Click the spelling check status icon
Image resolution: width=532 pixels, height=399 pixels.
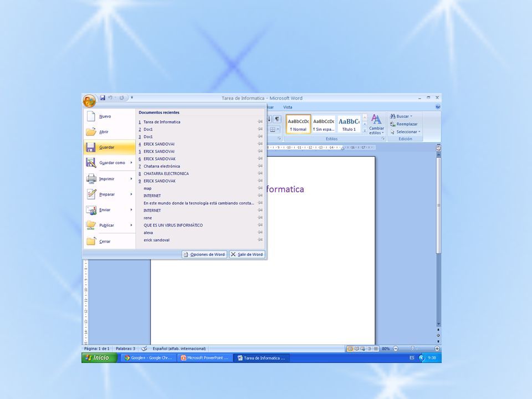coord(144,349)
